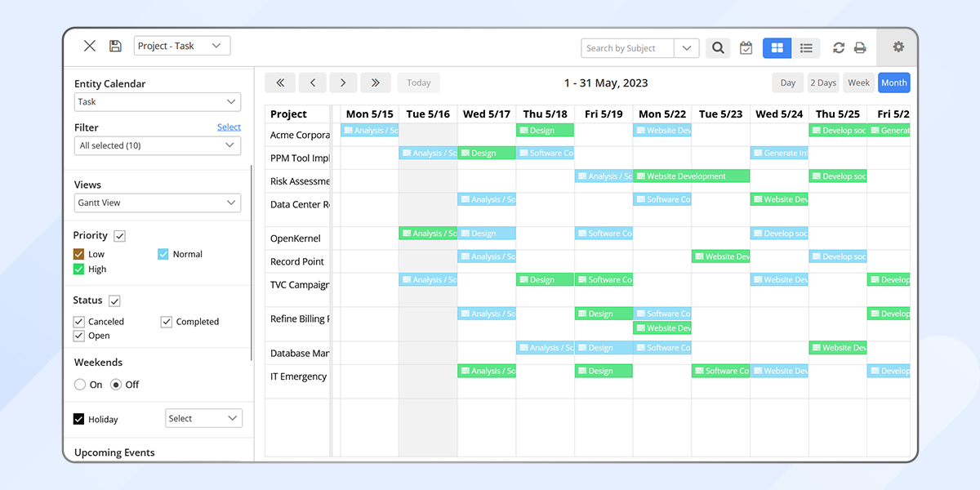
Task: Click the Wed 5/24 column header
Action: [779, 114]
